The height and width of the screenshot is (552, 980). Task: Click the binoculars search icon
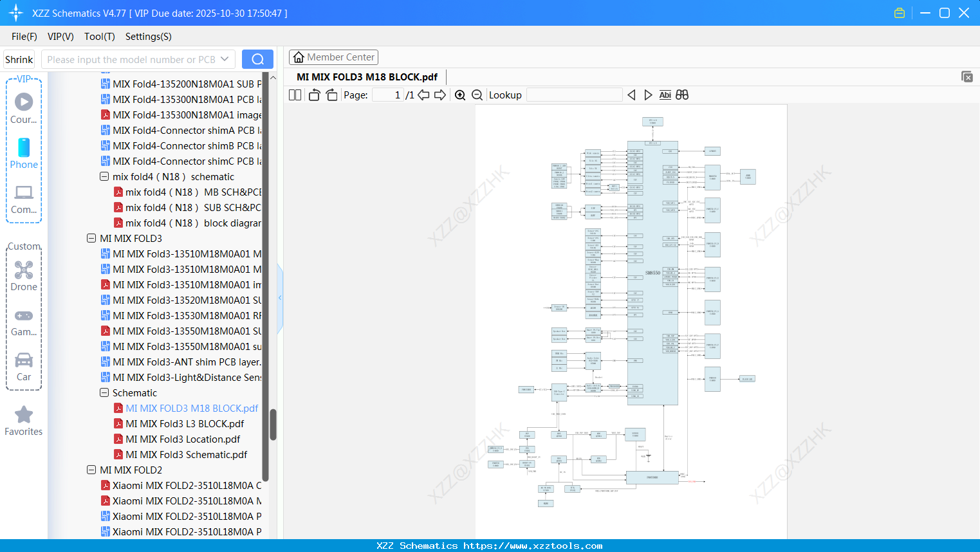coord(682,95)
